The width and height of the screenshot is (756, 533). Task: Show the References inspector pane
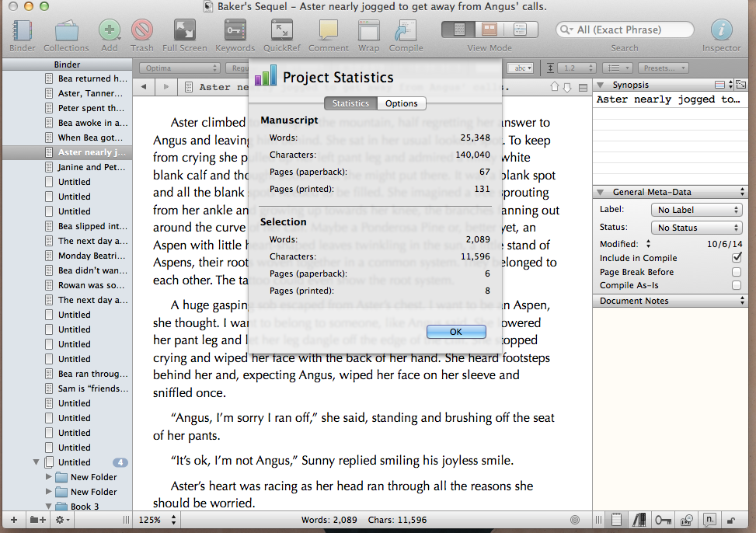[639, 520]
